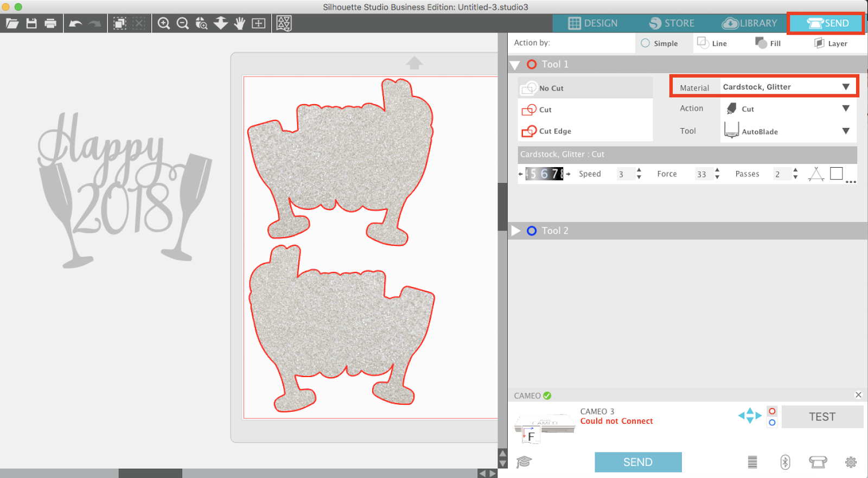Select the gray Happy 2018 design
The height and width of the screenshot is (478, 868).
(125, 190)
